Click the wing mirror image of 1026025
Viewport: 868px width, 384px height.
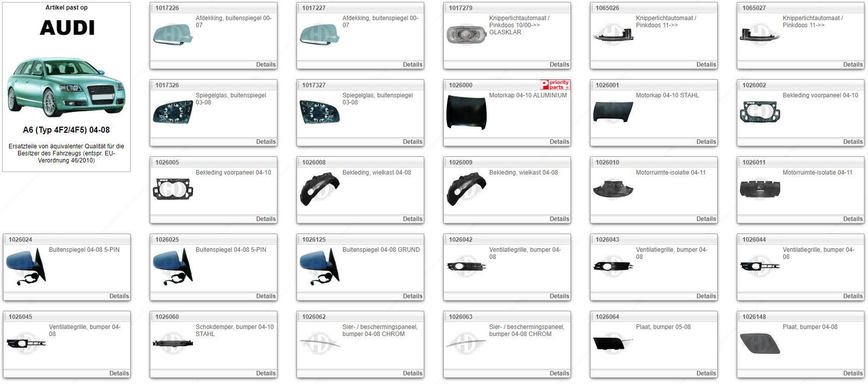click(173, 266)
